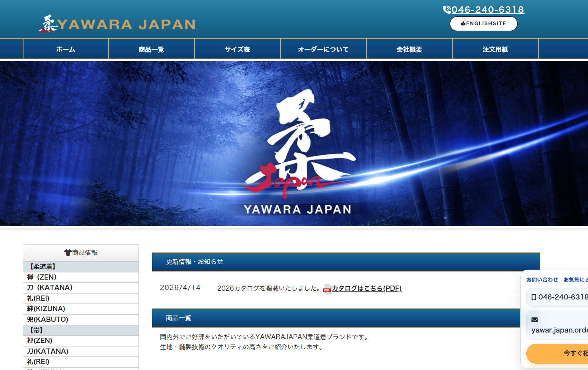588x370 pixels.
Task: Click the T-shirt icon next to 商品情報
Action: point(68,253)
